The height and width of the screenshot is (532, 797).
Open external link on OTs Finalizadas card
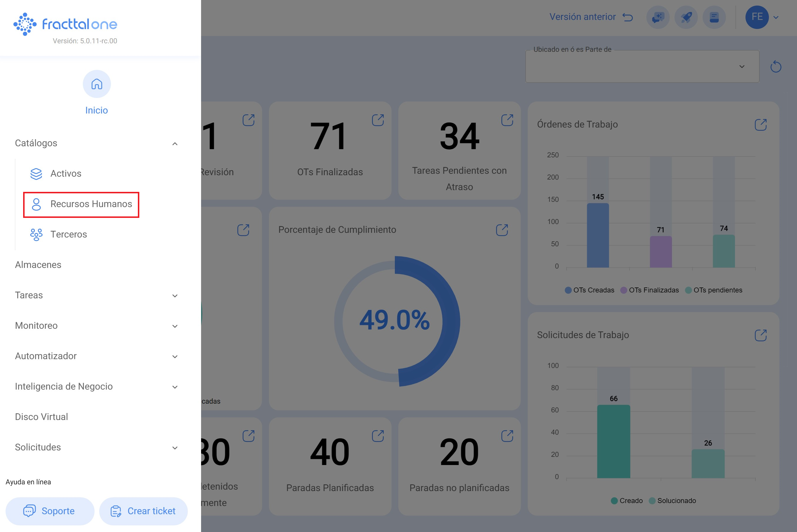click(378, 120)
